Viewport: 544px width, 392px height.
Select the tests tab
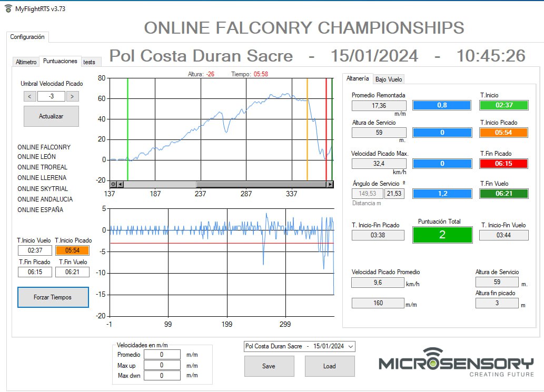(x=90, y=62)
